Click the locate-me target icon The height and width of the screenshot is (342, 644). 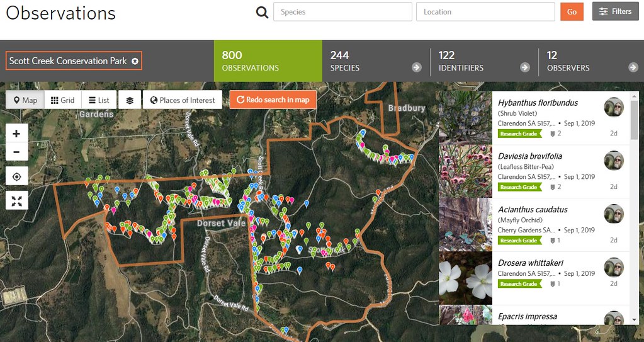[x=16, y=177]
